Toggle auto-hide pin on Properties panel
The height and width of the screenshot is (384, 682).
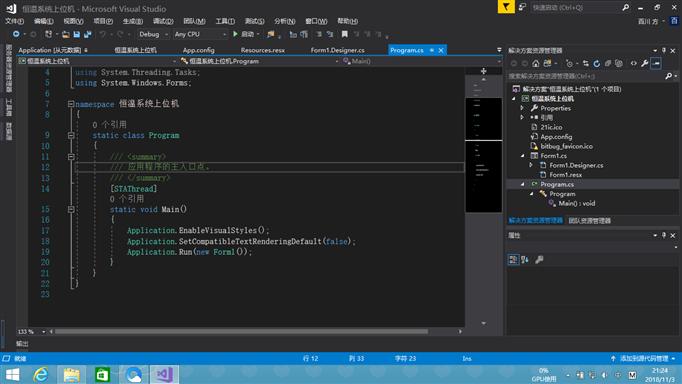pyautogui.click(x=664, y=235)
